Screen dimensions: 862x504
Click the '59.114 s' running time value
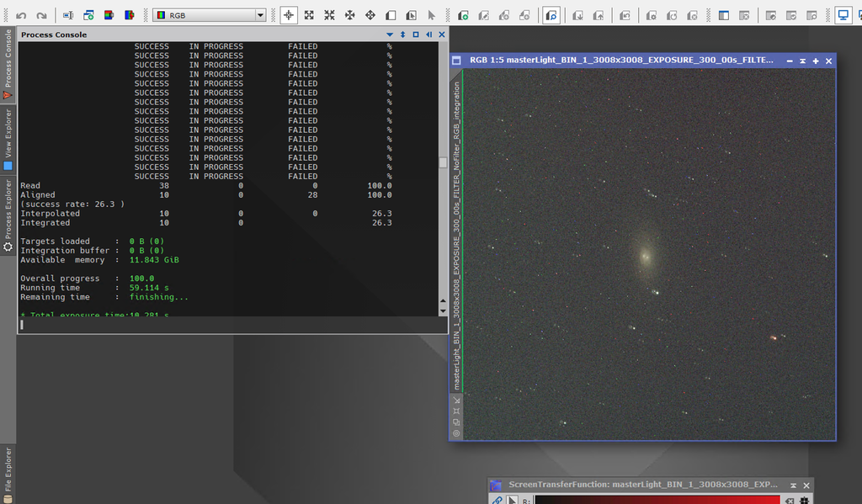(149, 288)
